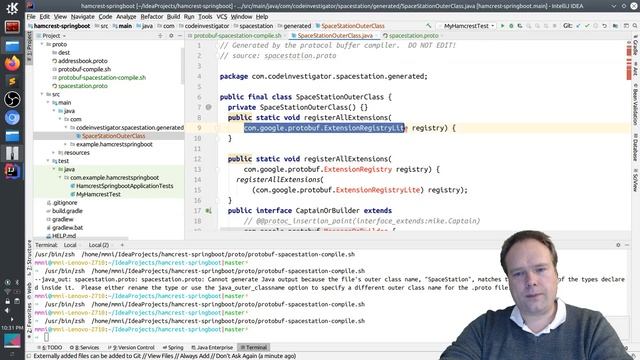The image size is (640, 360).
Task: Open Project panel settings gear
Action: click(x=171, y=36)
